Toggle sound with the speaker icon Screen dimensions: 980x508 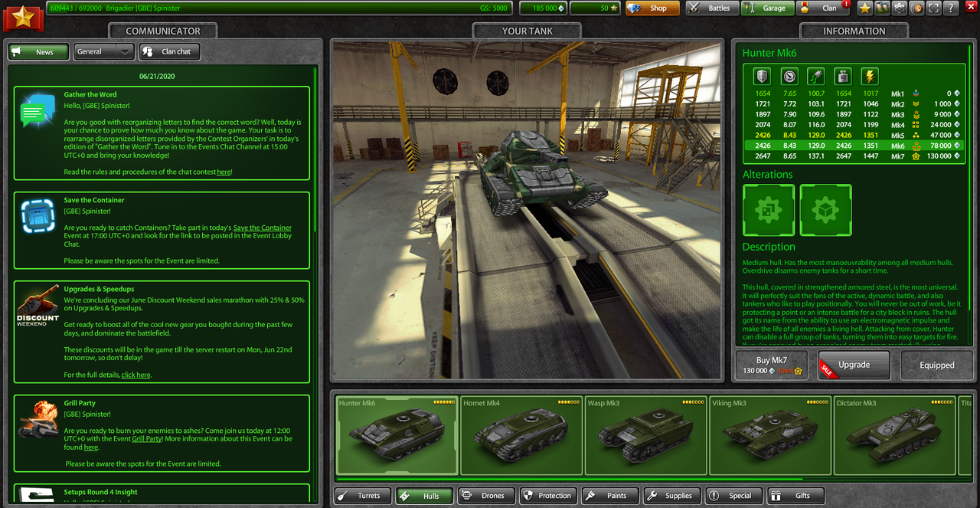(x=916, y=8)
